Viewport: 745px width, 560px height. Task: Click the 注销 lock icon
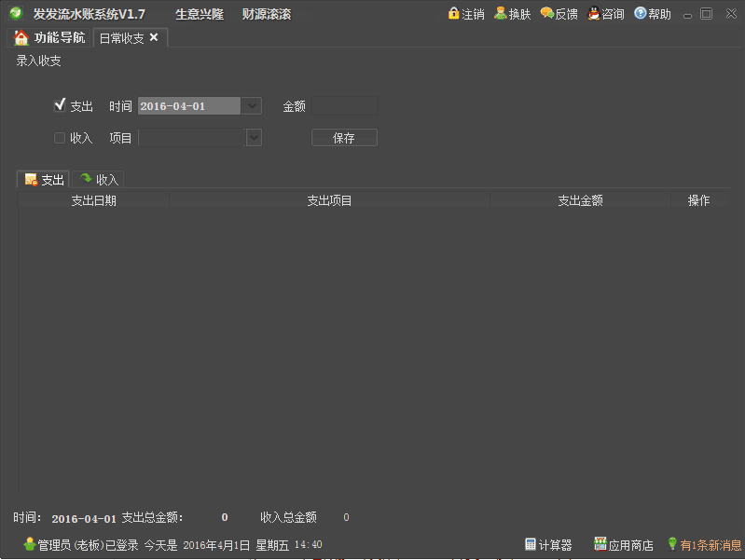click(454, 14)
